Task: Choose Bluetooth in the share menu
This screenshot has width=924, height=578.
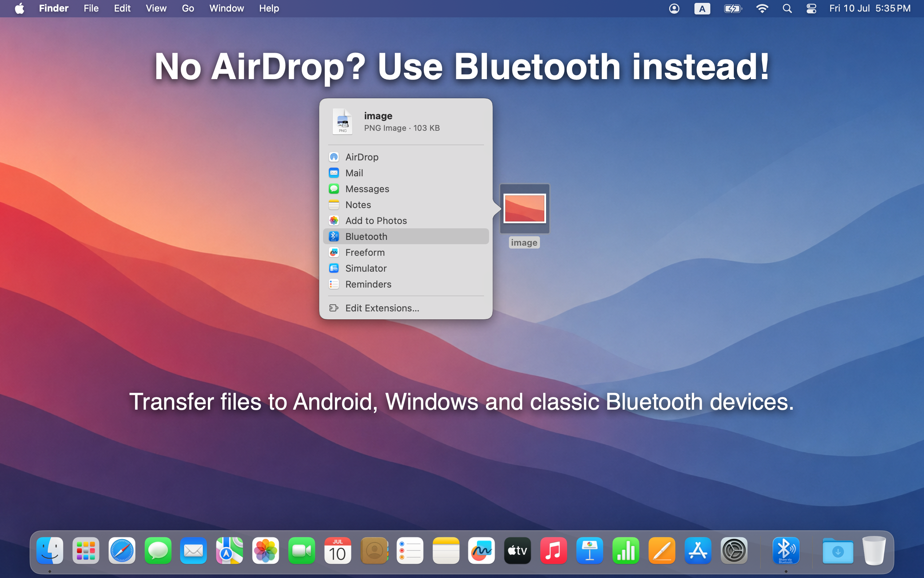Action: [405, 237]
